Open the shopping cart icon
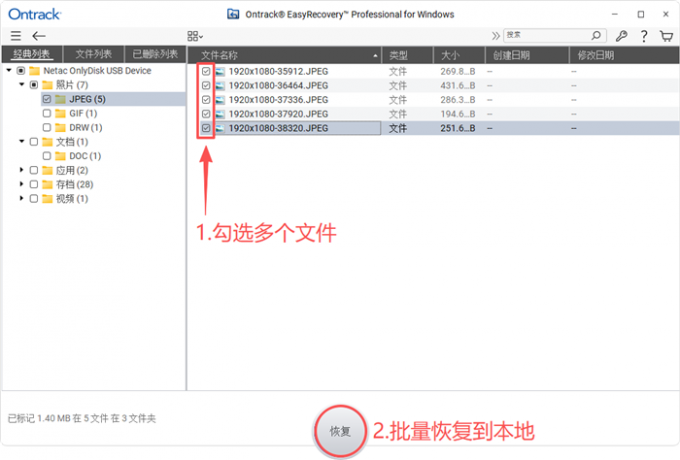 click(666, 36)
